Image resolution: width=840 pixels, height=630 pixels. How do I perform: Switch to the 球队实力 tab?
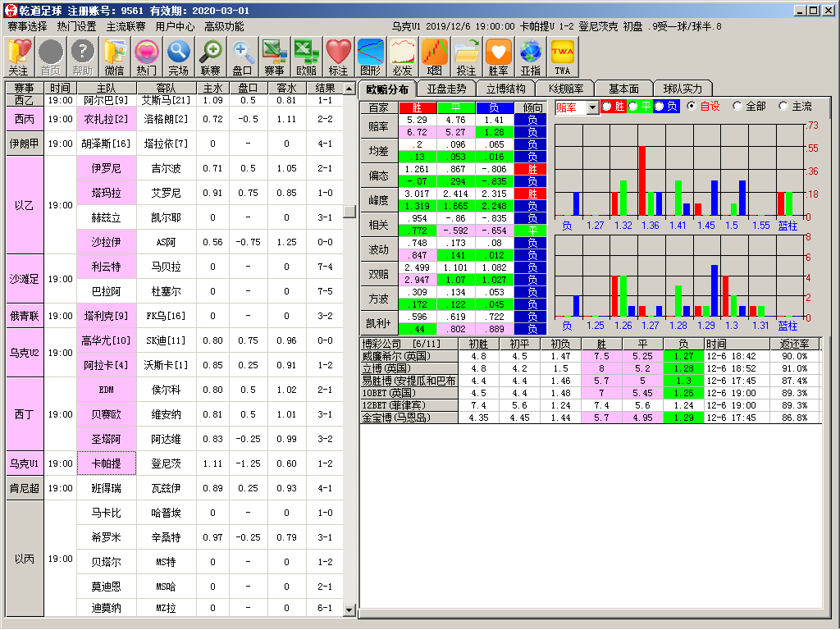tap(682, 89)
